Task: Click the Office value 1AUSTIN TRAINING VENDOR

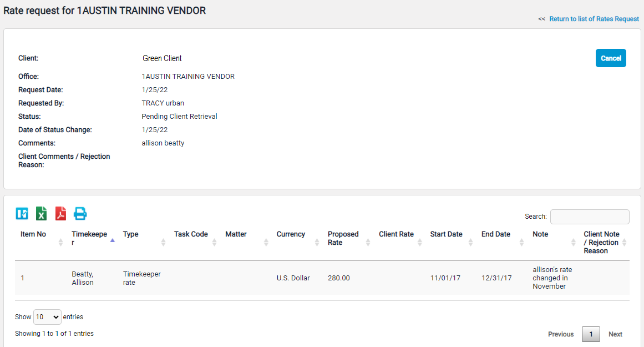Action: 188,77
